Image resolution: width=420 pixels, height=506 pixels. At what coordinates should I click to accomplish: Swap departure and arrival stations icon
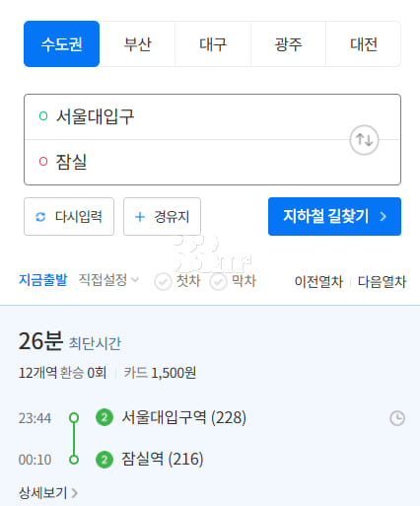click(x=364, y=140)
